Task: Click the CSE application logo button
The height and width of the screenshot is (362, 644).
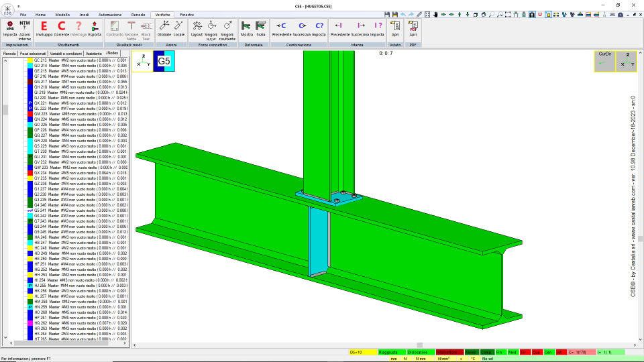Action: pos(7,9)
